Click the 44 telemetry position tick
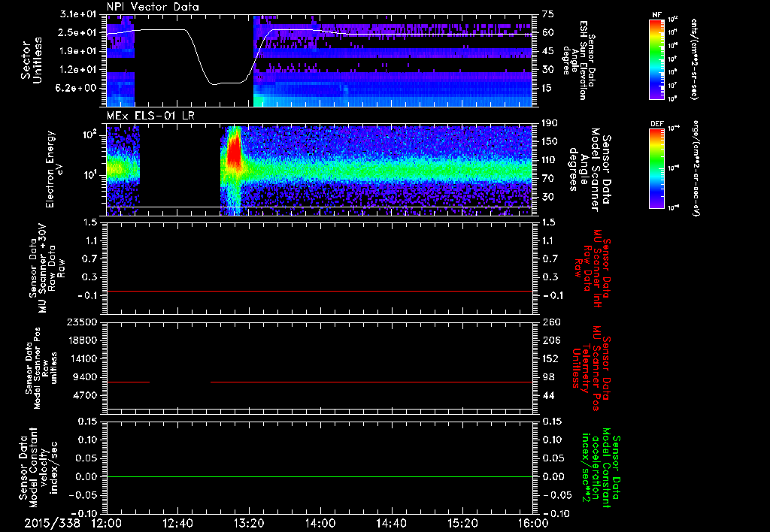The image size is (770, 532). click(x=548, y=395)
